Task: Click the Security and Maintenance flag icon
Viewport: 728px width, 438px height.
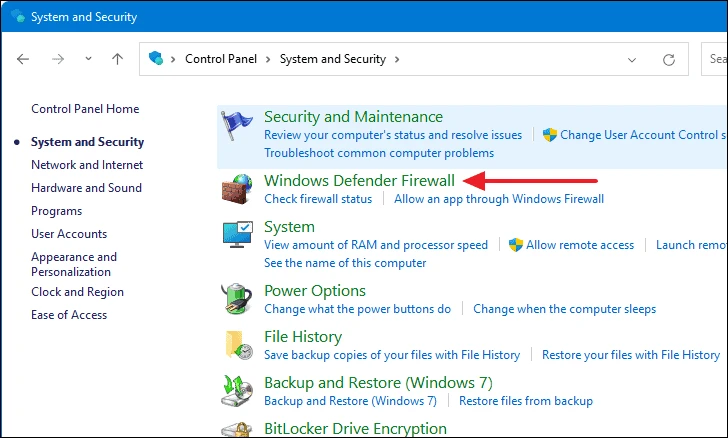Action: coord(238,132)
